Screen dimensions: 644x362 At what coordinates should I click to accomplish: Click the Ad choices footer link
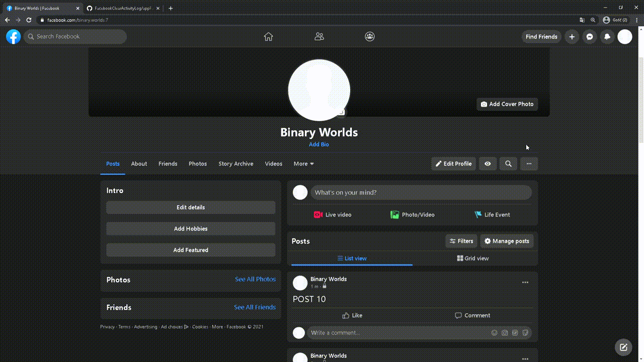pyautogui.click(x=175, y=327)
